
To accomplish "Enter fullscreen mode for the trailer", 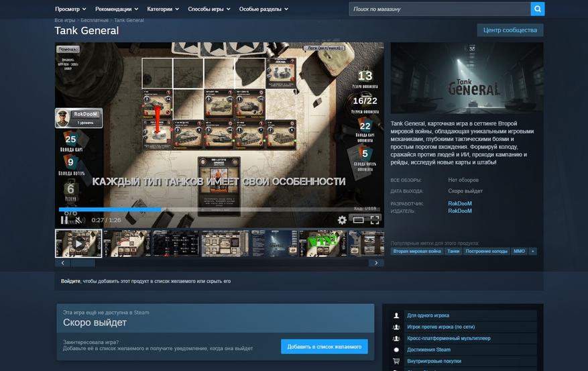I will [375, 220].
